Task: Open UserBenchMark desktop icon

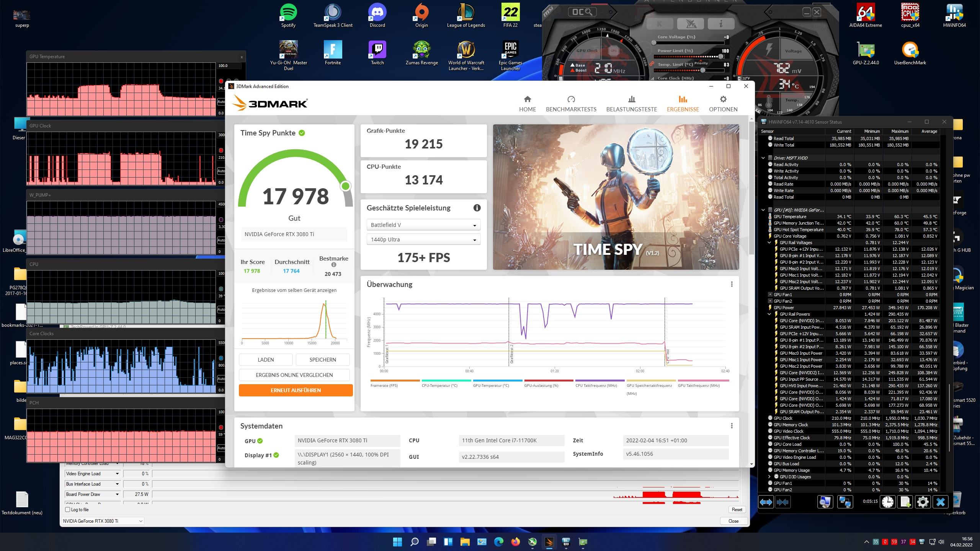Action: click(x=910, y=53)
